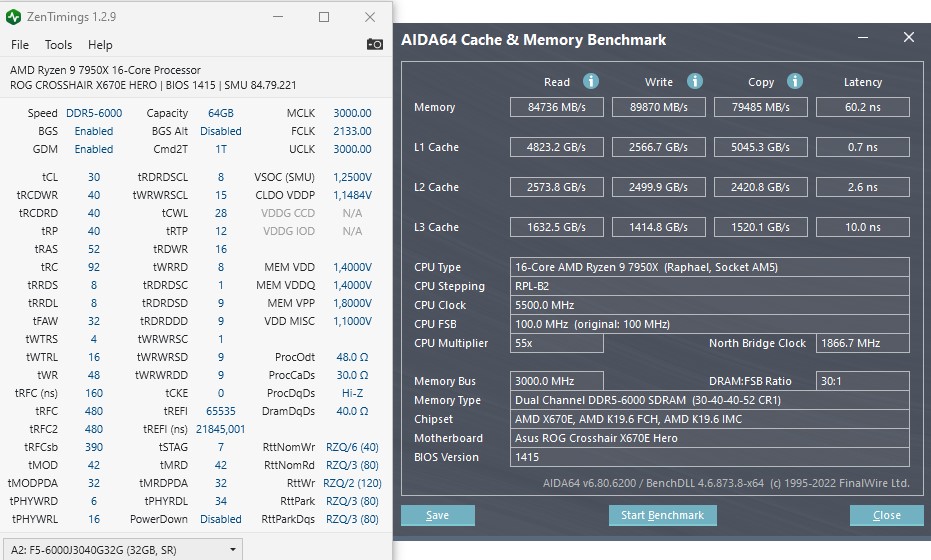931x560 pixels.
Task: Close AIDA64 window with X button
Action: point(908,37)
